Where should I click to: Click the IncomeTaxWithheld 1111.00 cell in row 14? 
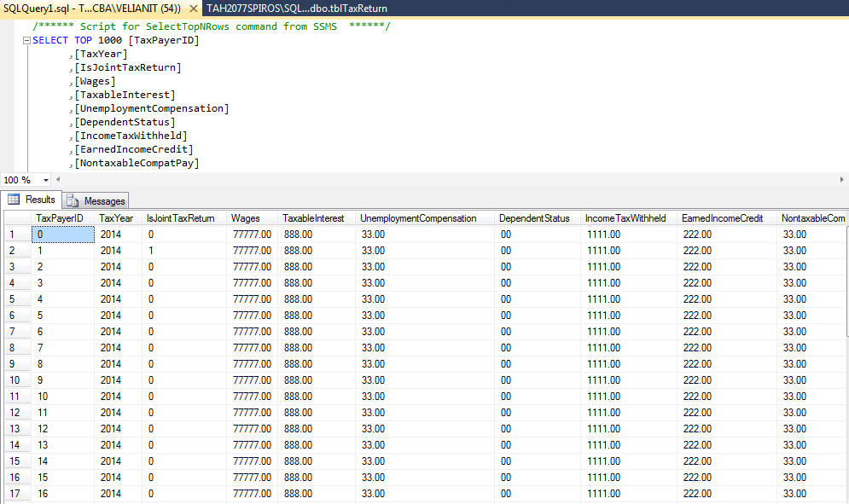tap(629, 445)
